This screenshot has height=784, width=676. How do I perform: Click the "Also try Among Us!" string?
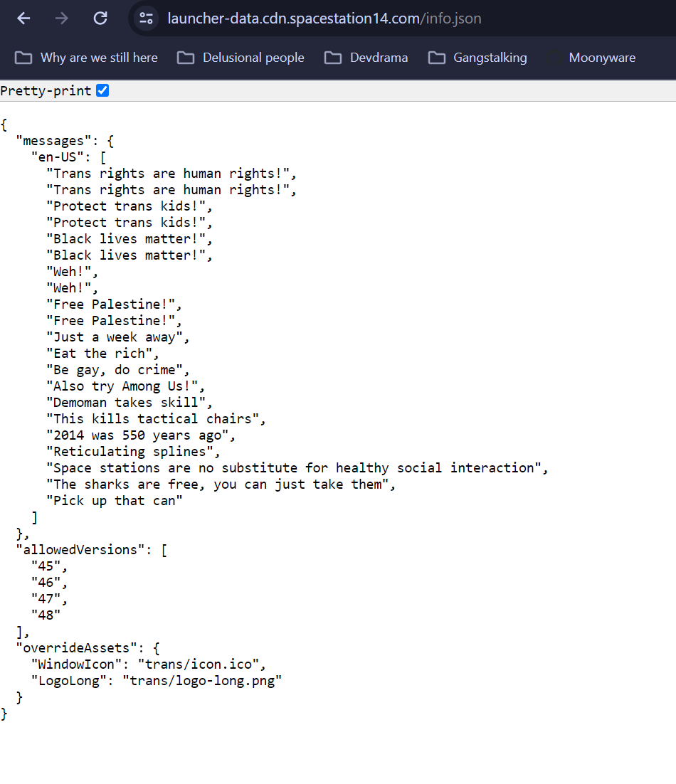point(122,386)
